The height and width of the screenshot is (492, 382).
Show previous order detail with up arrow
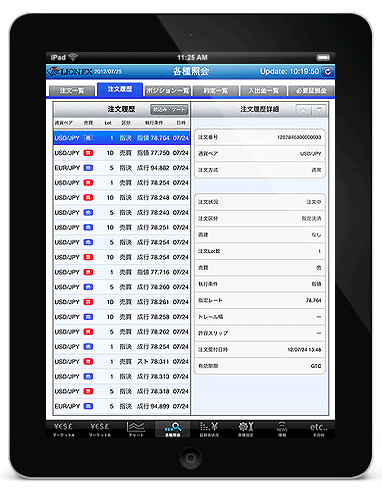click(303, 110)
